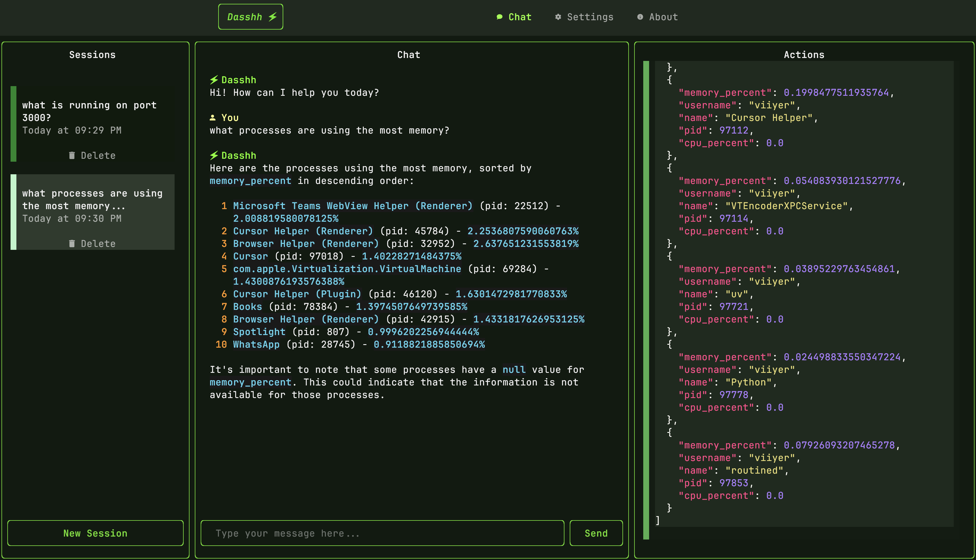Viewport: 976px width, 560px height.
Task: Click 'Browser Helper (Renderer)' with pid 42915
Action: tap(306, 319)
